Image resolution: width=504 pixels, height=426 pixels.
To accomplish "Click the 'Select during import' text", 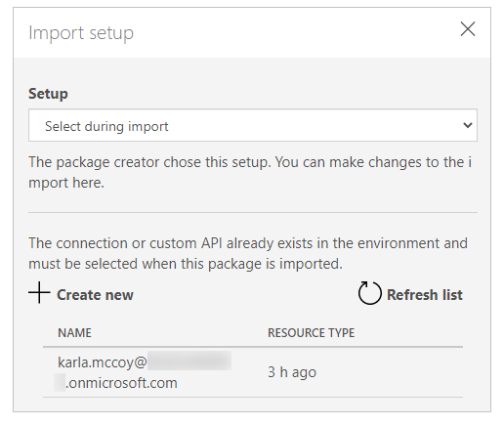I will click(106, 126).
